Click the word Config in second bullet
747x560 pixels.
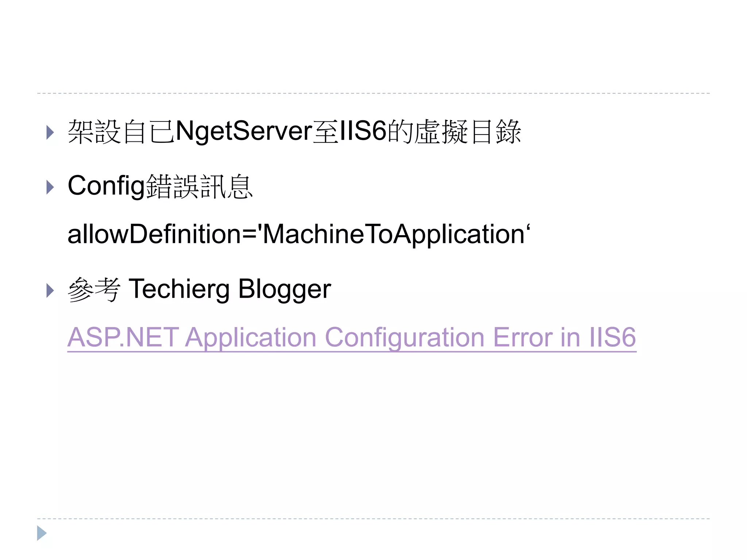[106, 186]
